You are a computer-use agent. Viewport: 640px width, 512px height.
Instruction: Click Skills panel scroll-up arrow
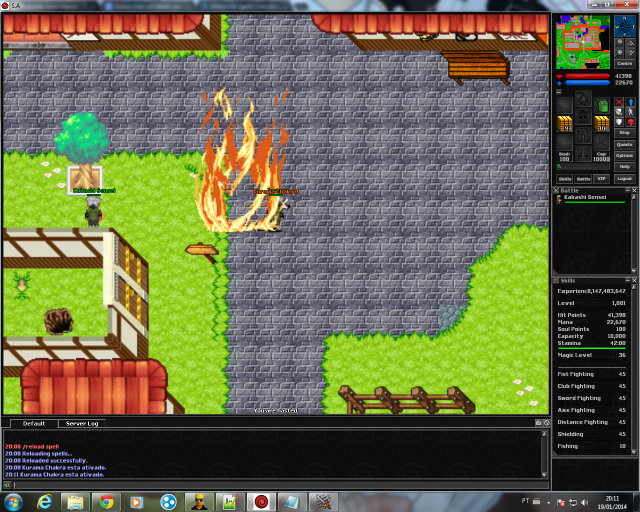click(x=634, y=287)
